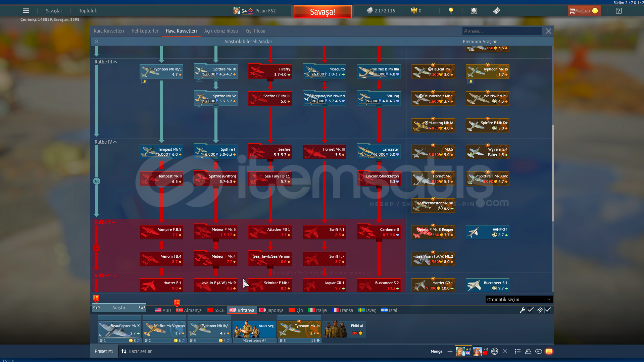The height and width of the screenshot is (362, 644).
Task: Leave squad with the X icon
Action: [x=505, y=351]
